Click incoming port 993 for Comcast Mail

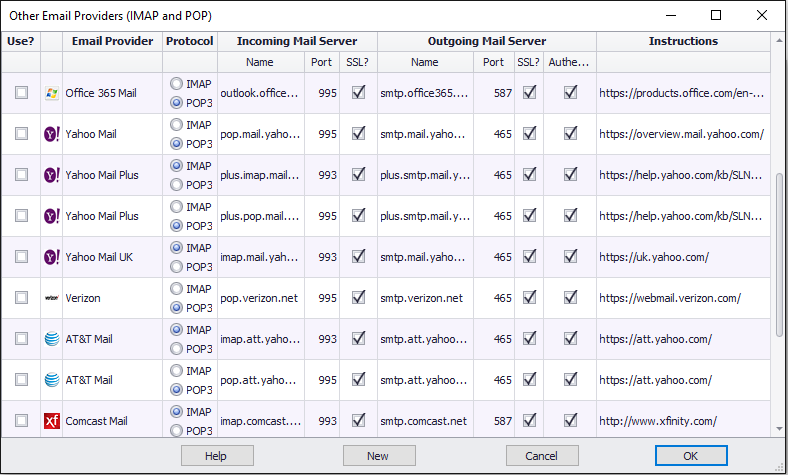pyautogui.click(x=327, y=421)
